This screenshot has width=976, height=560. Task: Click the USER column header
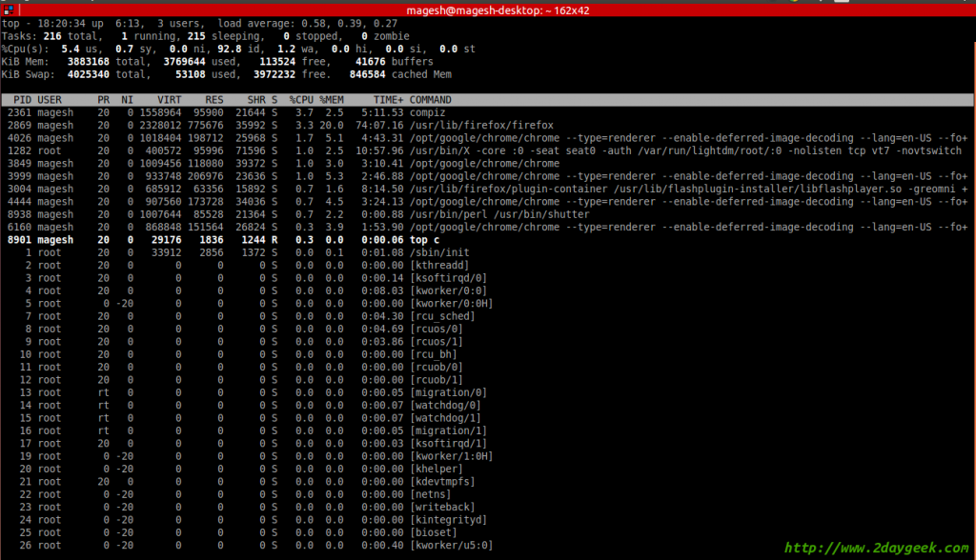click(50, 99)
